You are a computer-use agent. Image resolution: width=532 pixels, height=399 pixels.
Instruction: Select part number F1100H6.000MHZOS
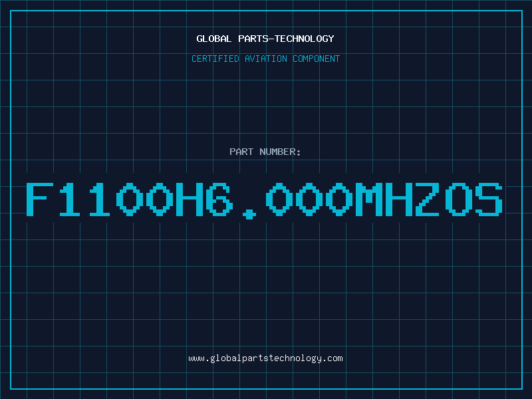point(264,200)
